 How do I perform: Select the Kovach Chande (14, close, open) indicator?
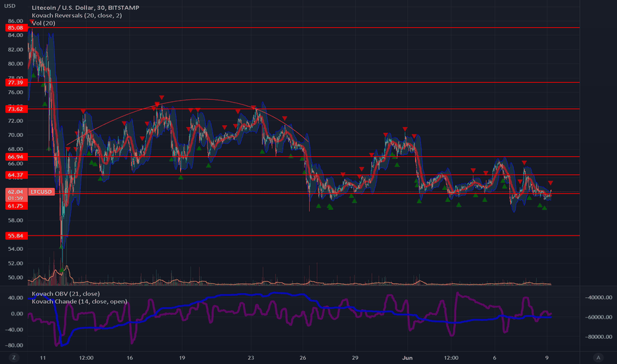pyautogui.click(x=79, y=301)
